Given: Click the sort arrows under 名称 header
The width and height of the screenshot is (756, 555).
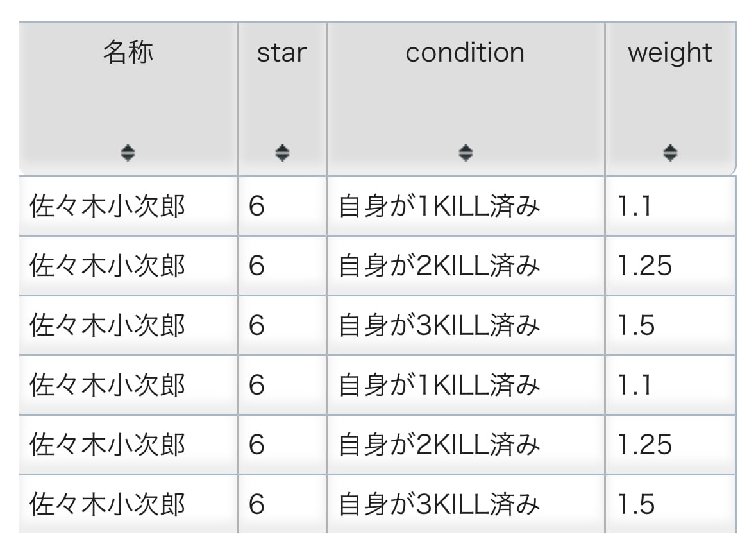Looking at the screenshot, I should (128, 153).
